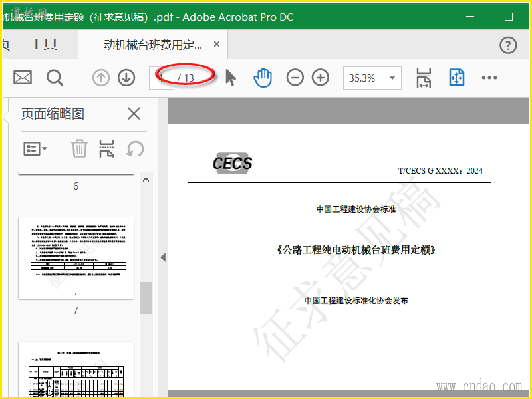
Task: Click the total pages 13 label
Action: coord(189,78)
